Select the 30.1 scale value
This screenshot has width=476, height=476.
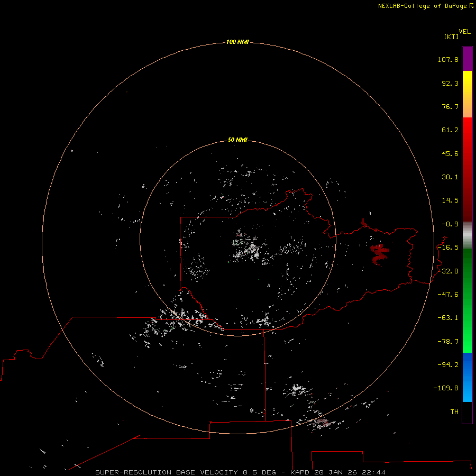(450, 177)
